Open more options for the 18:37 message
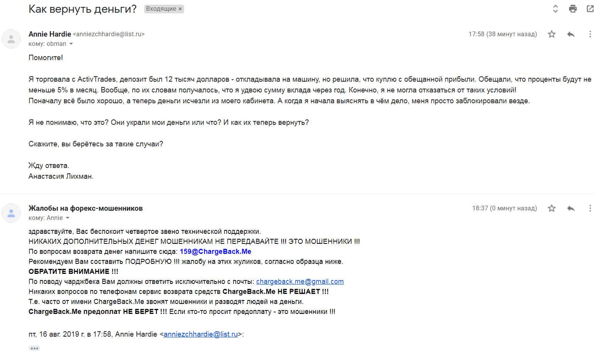602x364 pixels. pos(590,208)
